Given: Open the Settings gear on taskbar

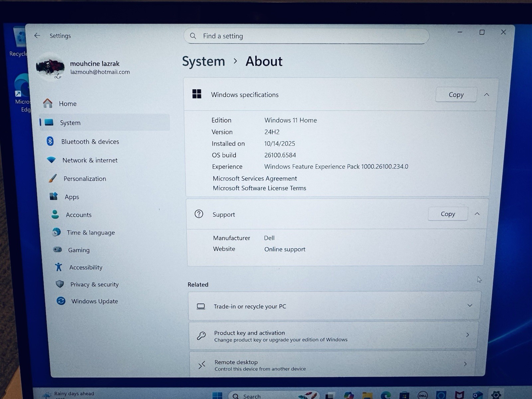Looking at the screenshot, I should click(x=496, y=395).
